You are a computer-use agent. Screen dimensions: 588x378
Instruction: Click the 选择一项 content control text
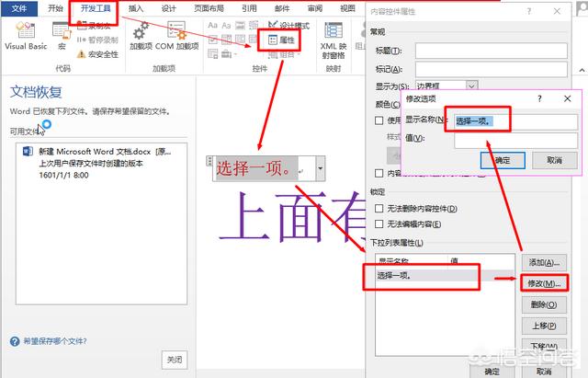(254, 168)
